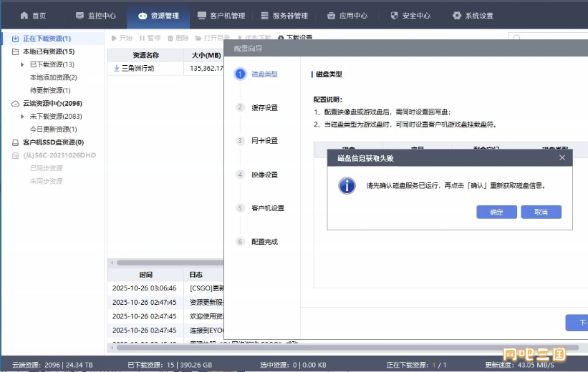The width and height of the screenshot is (588, 372).
Task: Open 系统设置 tab
Action: tap(473, 15)
